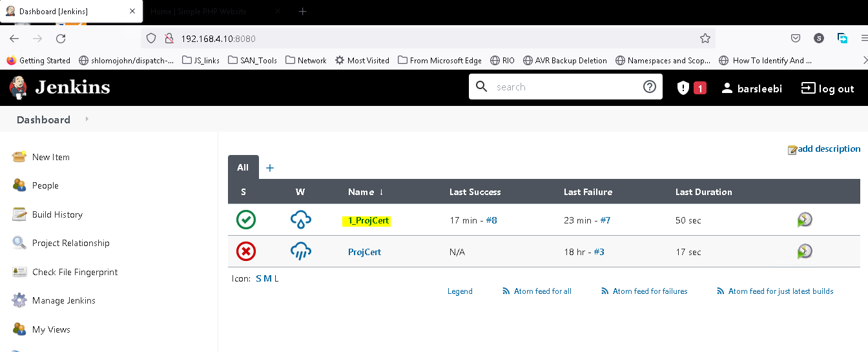Open the JS_links bookmark folder
The width and height of the screenshot is (868, 352).
[x=201, y=60]
